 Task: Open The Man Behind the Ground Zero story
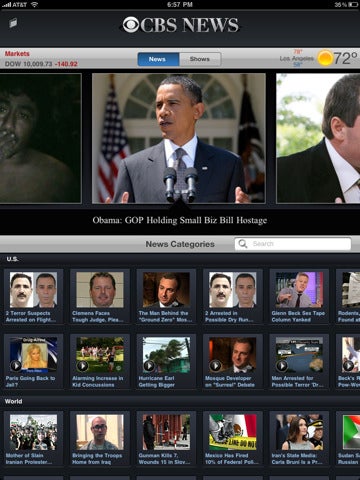tap(166, 296)
